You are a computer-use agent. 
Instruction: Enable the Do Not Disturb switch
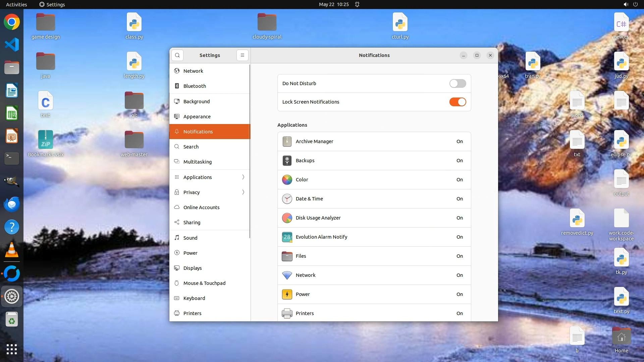click(x=458, y=83)
